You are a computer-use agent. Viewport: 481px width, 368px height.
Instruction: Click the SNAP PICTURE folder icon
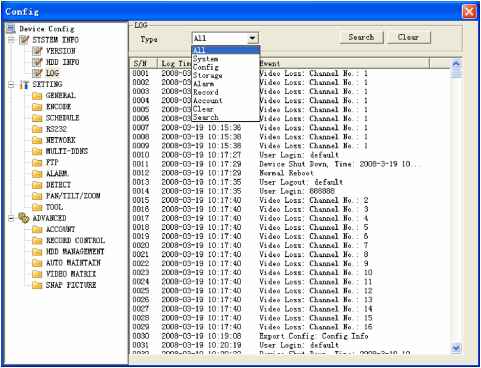click(37, 285)
